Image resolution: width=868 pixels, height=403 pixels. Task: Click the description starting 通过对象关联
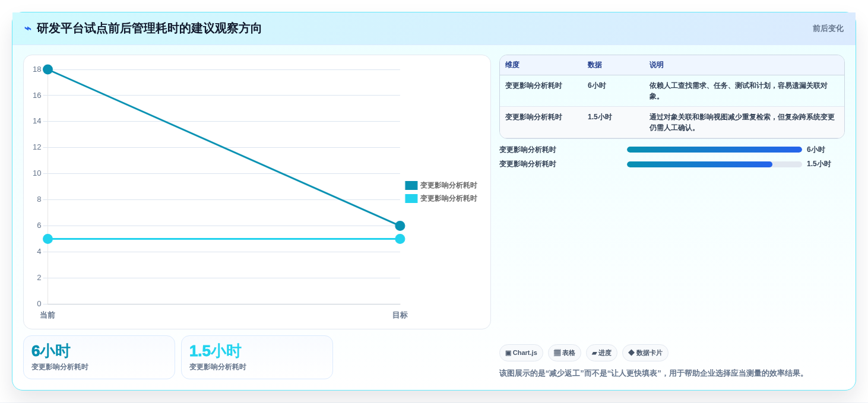pyautogui.click(x=742, y=122)
